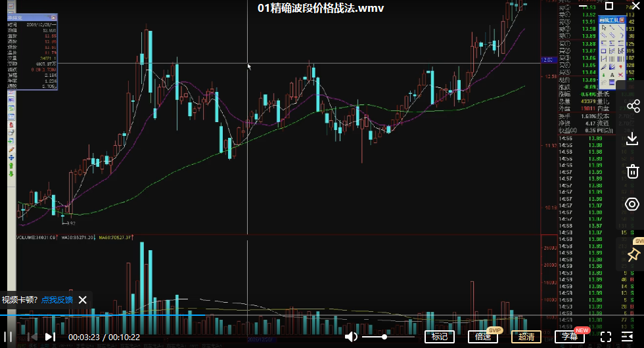
Task: Pin the player window
Action: point(633,255)
